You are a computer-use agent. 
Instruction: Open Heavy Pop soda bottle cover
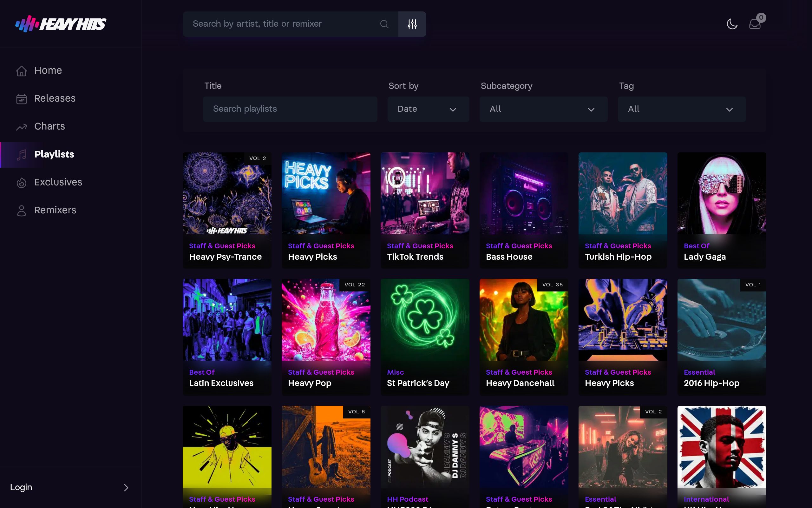pyautogui.click(x=326, y=320)
